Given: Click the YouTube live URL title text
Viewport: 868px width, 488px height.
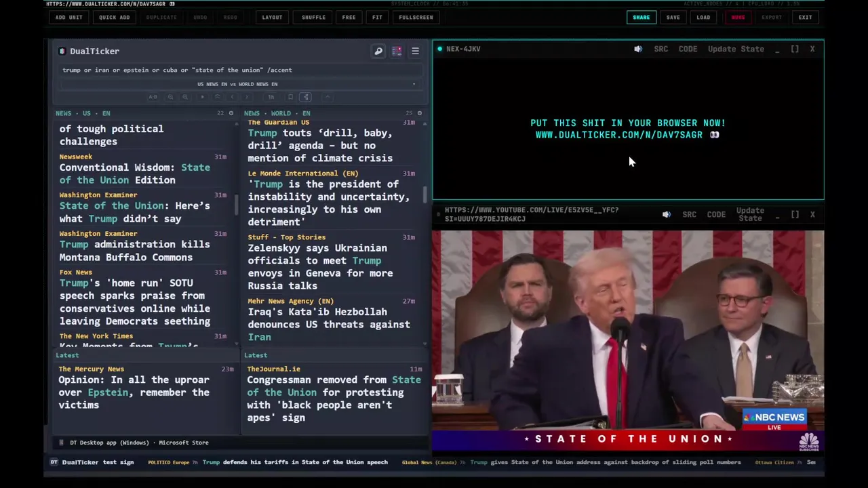Looking at the screenshot, I should point(532,214).
